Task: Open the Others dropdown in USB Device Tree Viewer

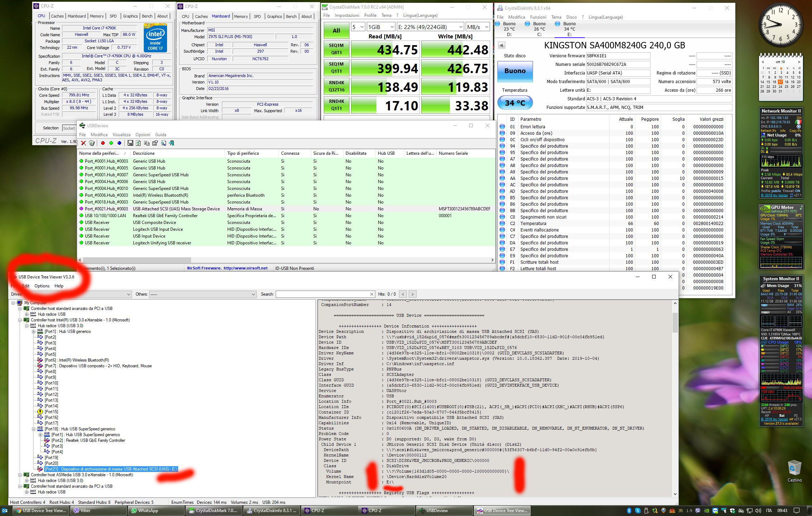Action: point(203,294)
